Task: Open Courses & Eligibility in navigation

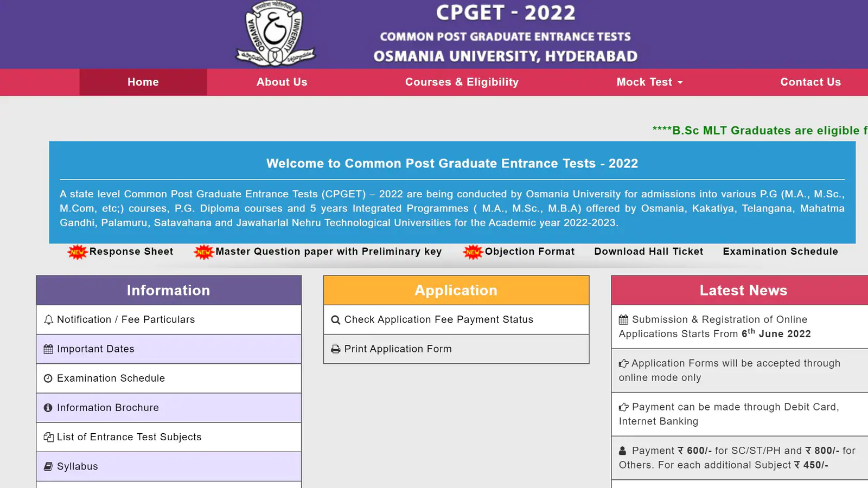Action: (462, 82)
